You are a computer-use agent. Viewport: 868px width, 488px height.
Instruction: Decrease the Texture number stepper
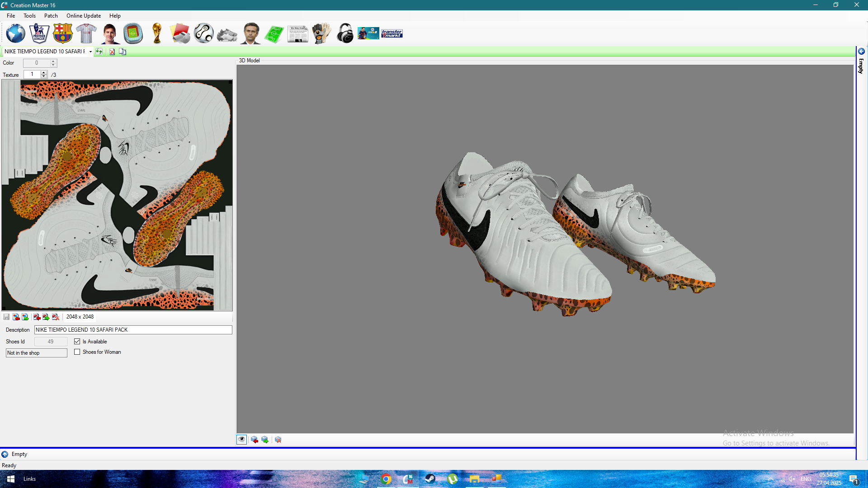click(44, 76)
